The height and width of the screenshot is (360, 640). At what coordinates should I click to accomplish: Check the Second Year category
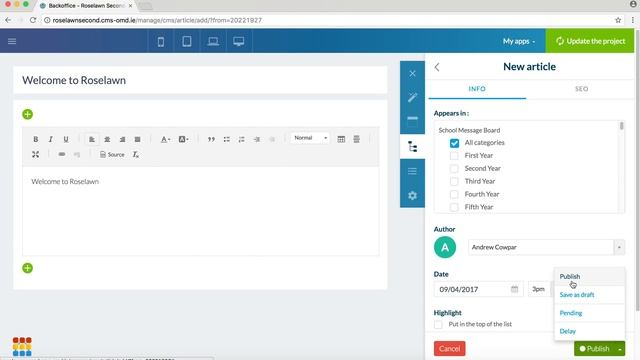pos(454,169)
